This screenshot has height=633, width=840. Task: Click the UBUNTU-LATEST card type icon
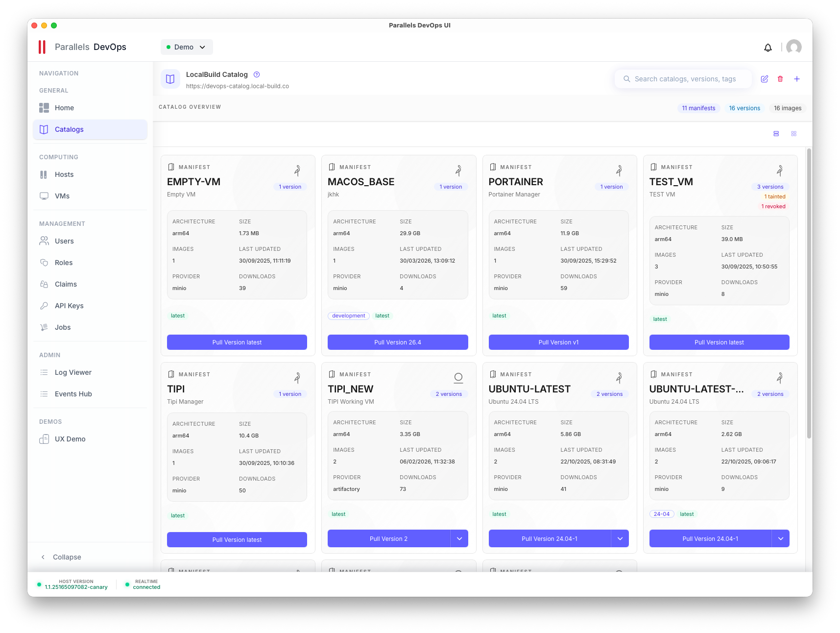tap(619, 378)
